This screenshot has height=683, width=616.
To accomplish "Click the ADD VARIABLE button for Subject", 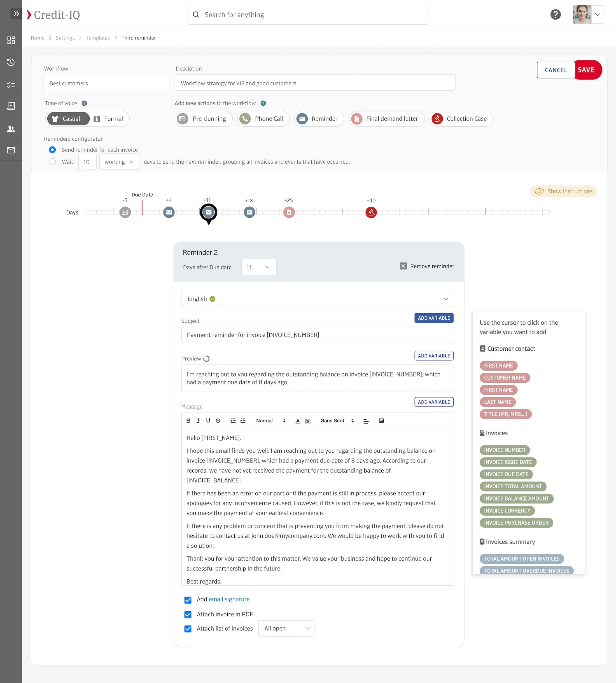I will [434, 318].
